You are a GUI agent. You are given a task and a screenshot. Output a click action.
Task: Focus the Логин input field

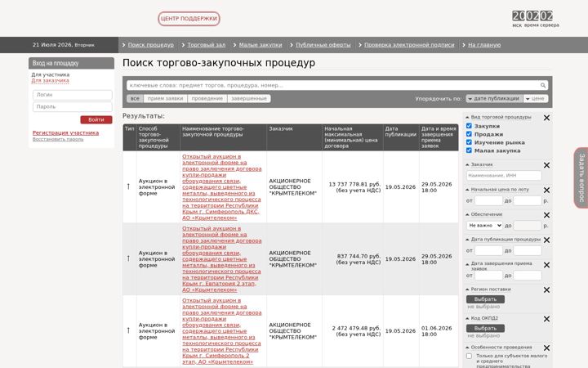click(73, 95)
